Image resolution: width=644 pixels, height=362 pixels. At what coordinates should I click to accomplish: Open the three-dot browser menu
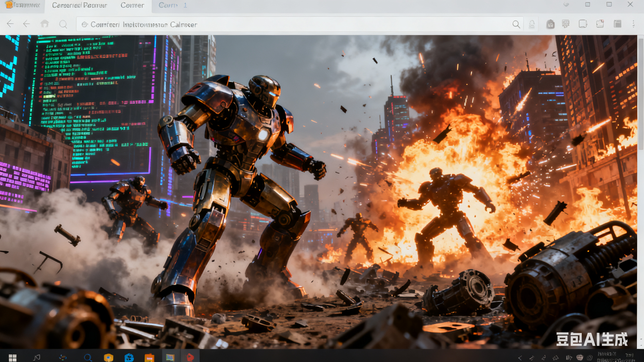(x=633, y=24)
